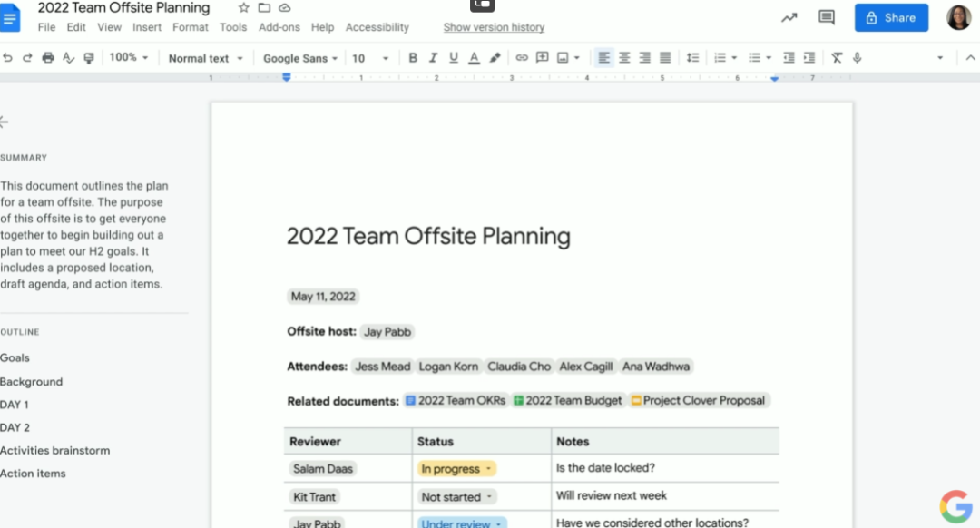Open the View menu
The height and width of the screenshot is (528, 980).
(x=110, y=27)
